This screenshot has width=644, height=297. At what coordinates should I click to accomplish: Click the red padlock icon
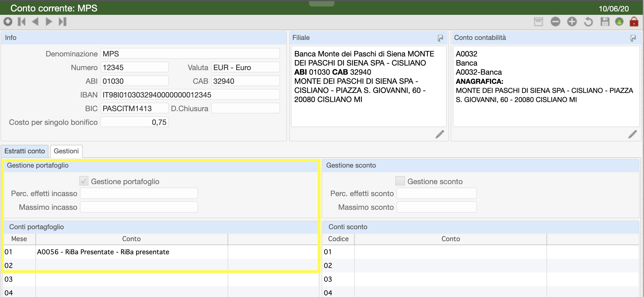click(x=634, y=22)
